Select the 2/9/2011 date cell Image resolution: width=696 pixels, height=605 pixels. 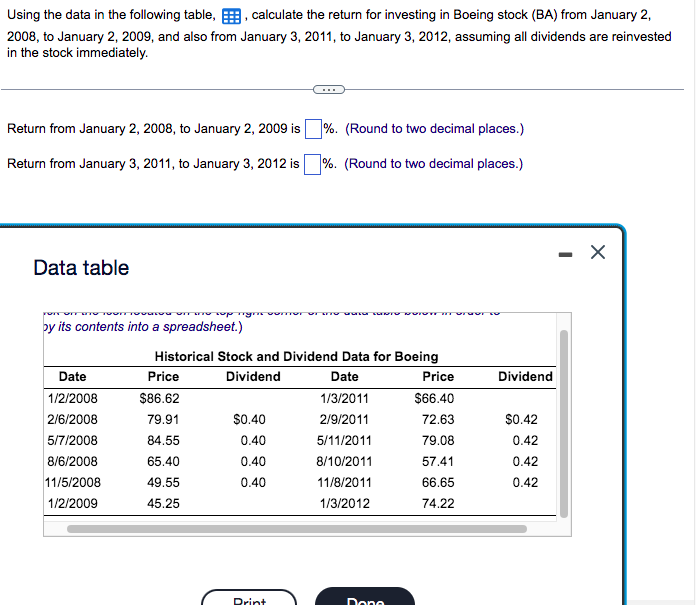(344, 419)
